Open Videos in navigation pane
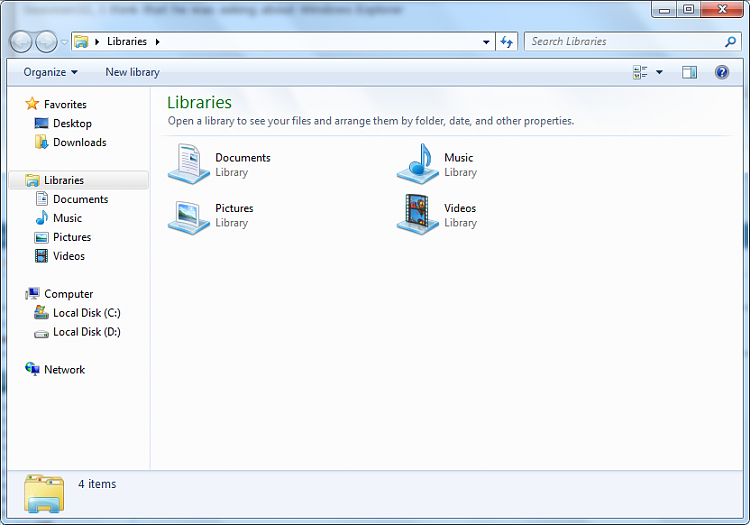Screen dimensions: 750x525 (x=69, y=256)
